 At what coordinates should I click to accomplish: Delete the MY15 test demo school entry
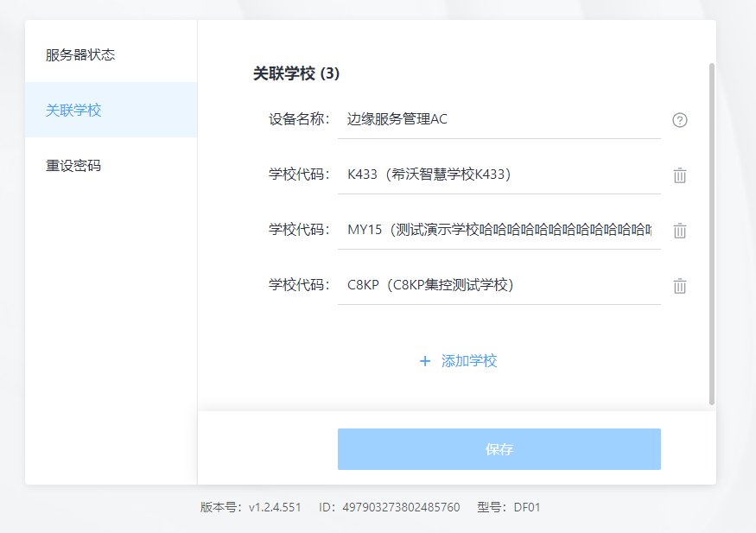coord(679,231)
